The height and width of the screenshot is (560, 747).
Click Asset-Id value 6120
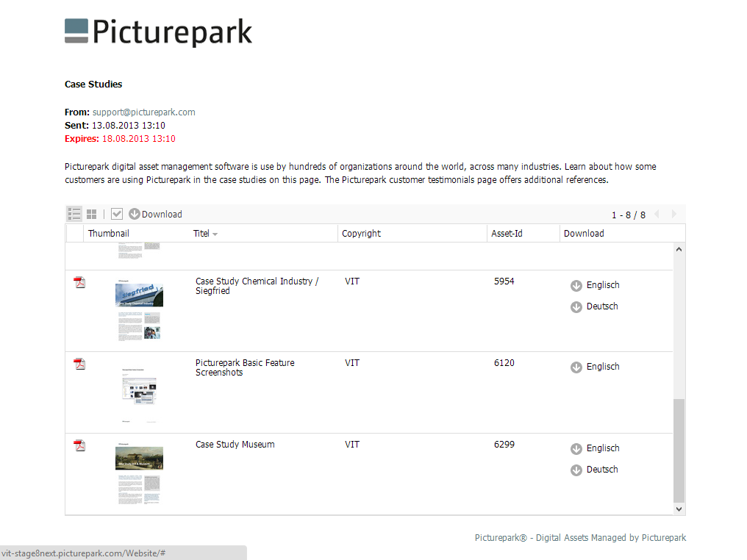(504, 362)
